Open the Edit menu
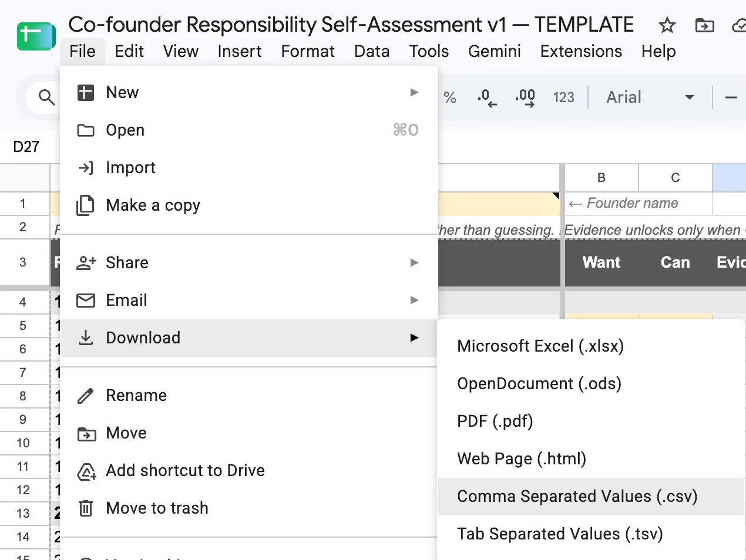The width and height of the screenshot is (746, 560). coord(129,52)
